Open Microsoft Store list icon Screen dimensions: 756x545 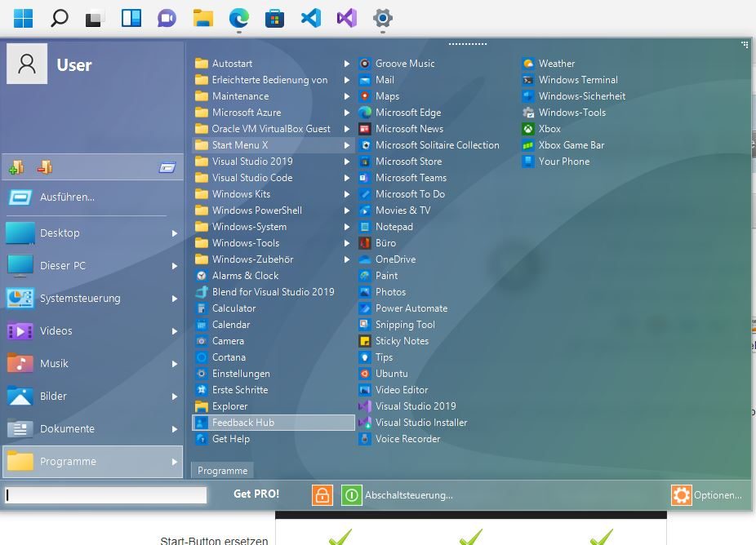tap(365, 162)
